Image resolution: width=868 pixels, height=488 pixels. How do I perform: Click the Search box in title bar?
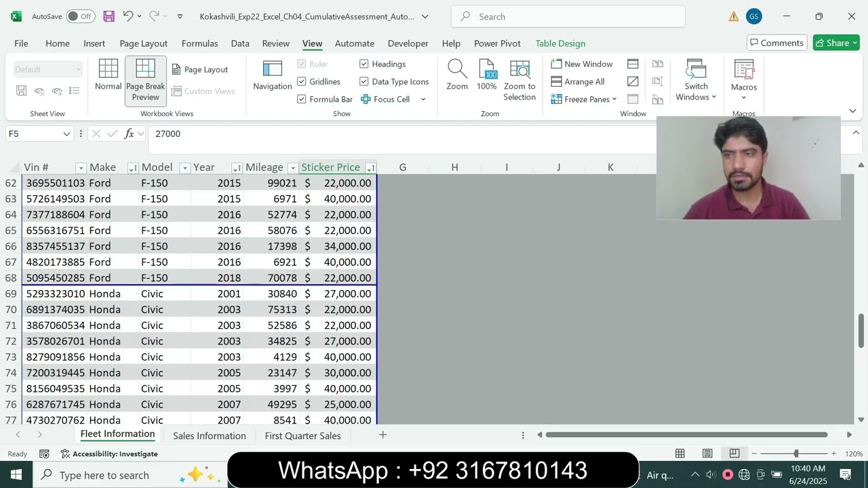(x=568, y=16)
